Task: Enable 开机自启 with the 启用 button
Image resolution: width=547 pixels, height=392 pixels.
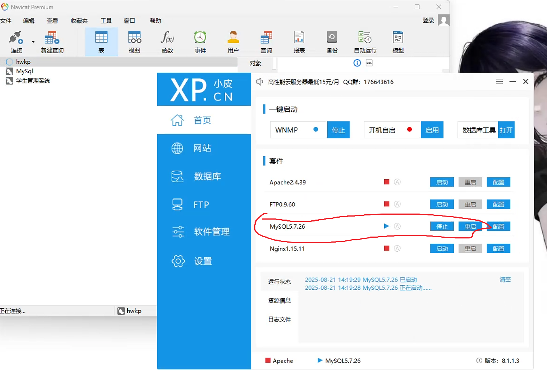Action: pyautogui.click(x=432, y=130)
